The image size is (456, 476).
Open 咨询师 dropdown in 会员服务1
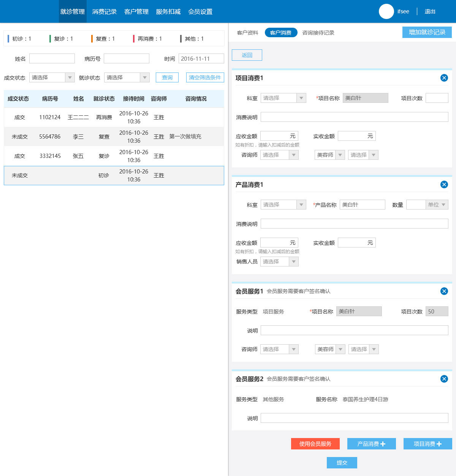tap(279, 349)
